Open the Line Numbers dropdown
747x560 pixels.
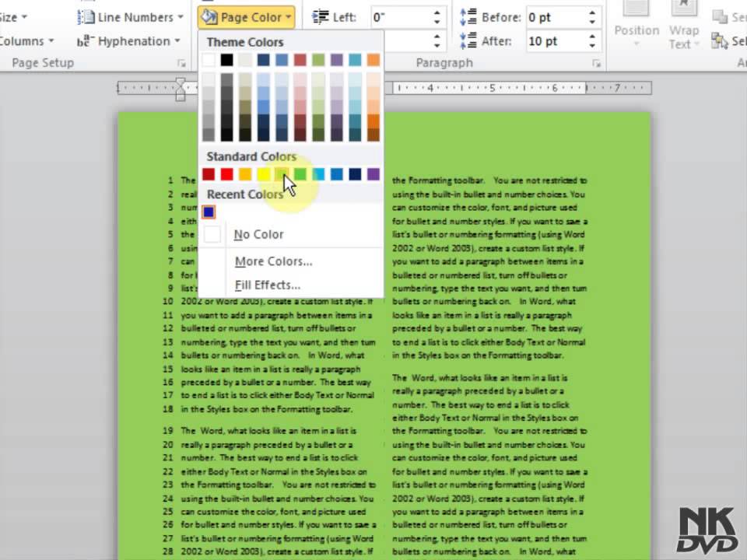130,18
